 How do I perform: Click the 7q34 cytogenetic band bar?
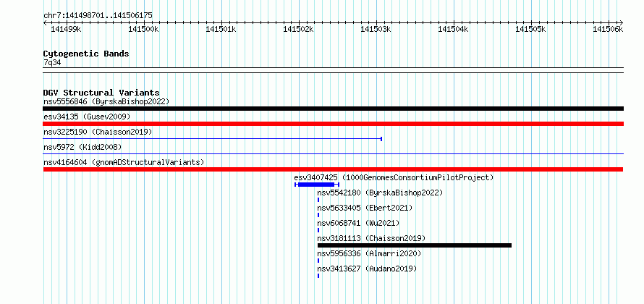pos(333,70)
